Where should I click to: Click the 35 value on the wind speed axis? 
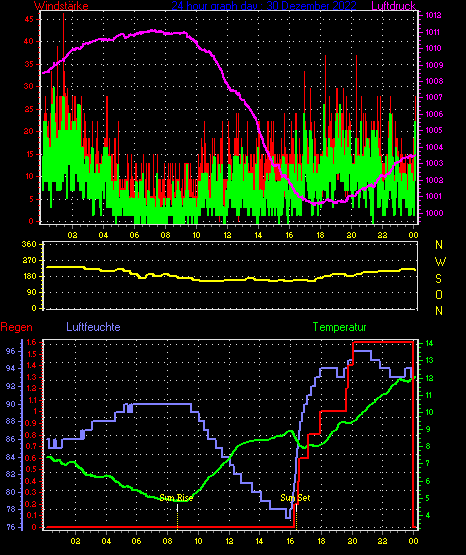click(x=29, y=64)
